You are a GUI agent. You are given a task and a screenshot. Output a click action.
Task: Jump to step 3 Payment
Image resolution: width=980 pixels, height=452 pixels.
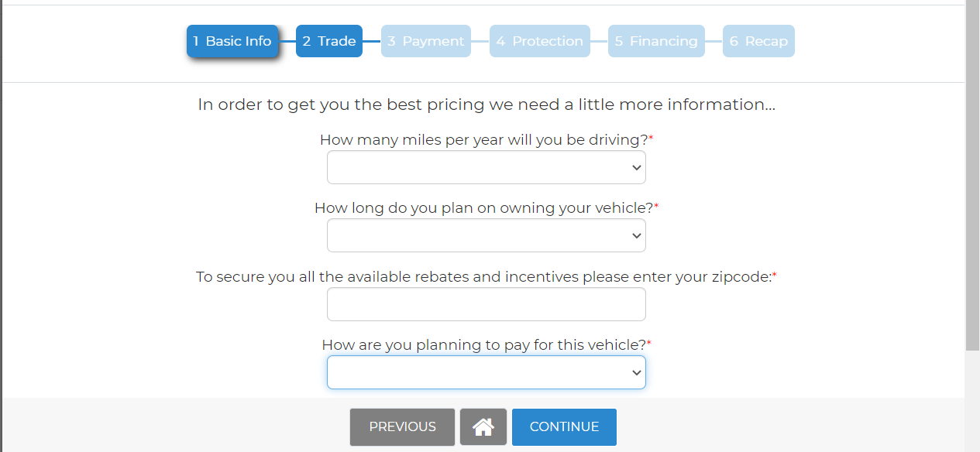426,41
